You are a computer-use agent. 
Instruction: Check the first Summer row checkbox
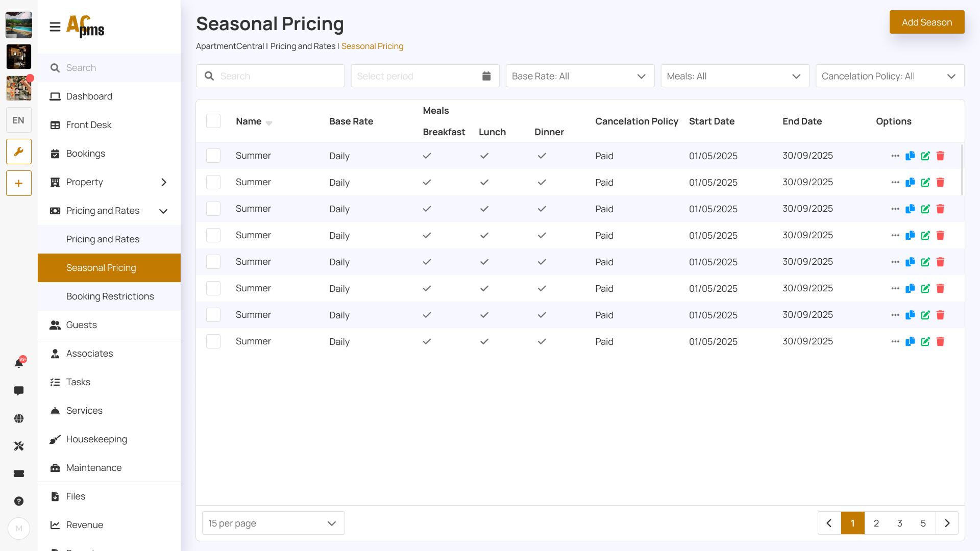pos(213,156)
